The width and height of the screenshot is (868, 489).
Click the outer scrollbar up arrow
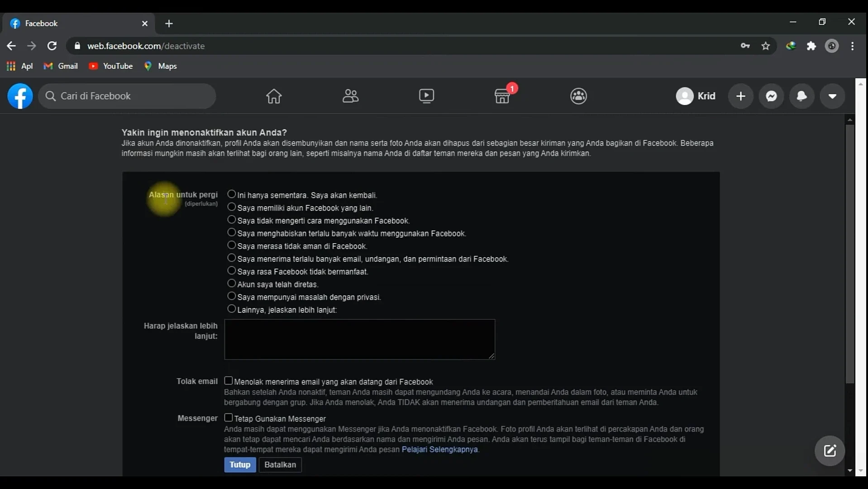tap(861, 84)
